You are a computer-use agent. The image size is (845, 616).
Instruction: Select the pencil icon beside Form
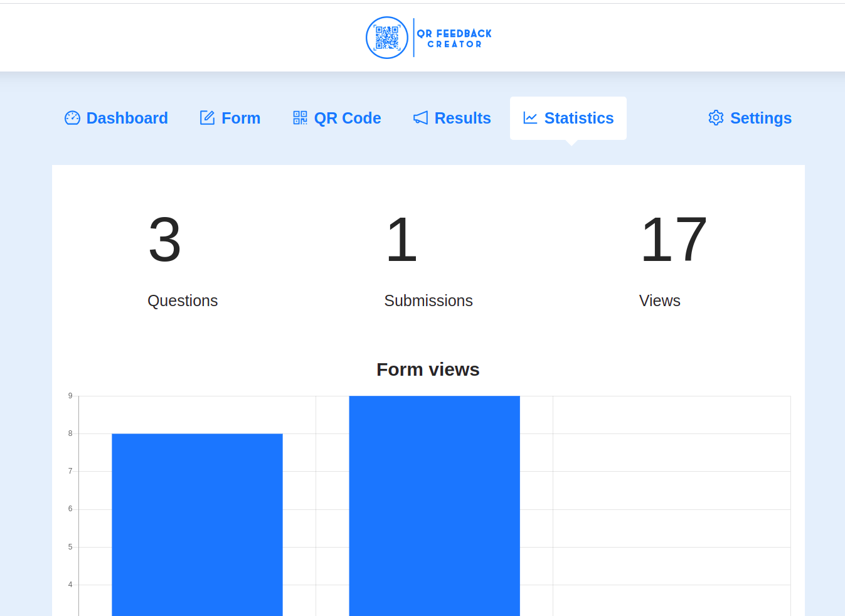click(207, 117)
